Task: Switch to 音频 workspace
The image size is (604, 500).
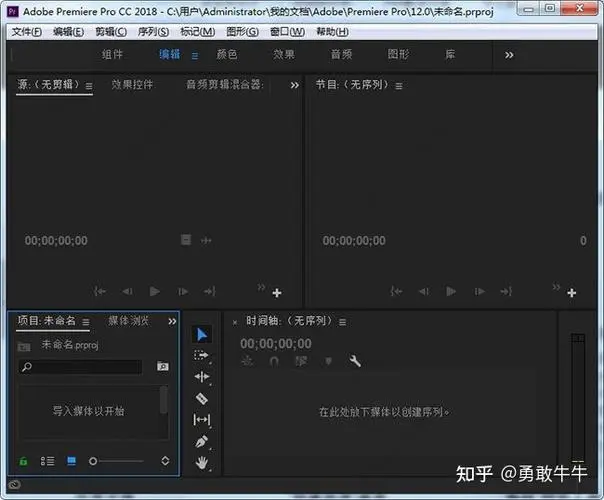Action: [x=341, y=54]
